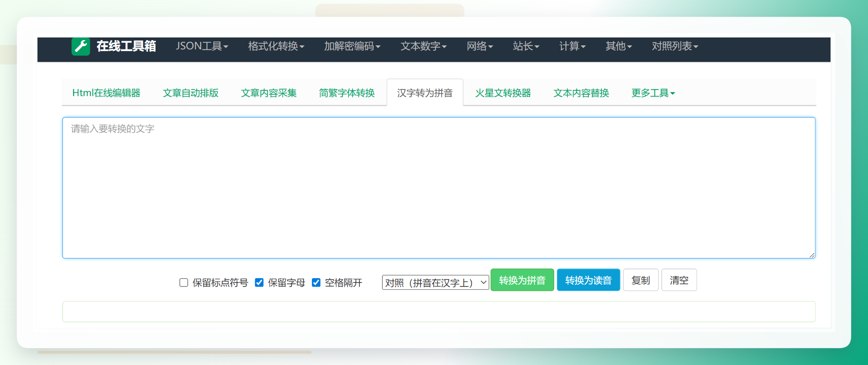The height and width of the screenshot is (365, 868).
Task: Select the 汉字转为拼音 tab
Action: click(425, 93)
